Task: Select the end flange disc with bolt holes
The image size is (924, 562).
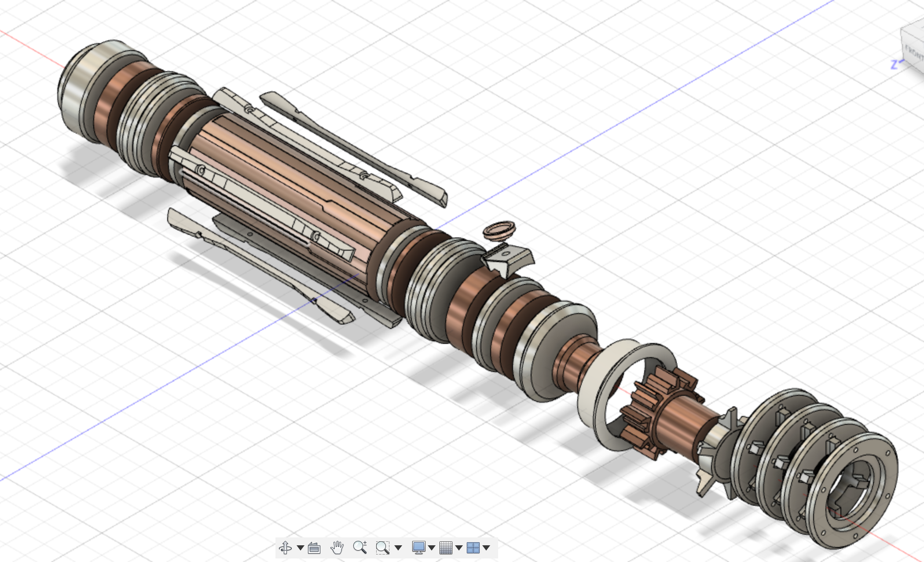Action: pos(852,489)
